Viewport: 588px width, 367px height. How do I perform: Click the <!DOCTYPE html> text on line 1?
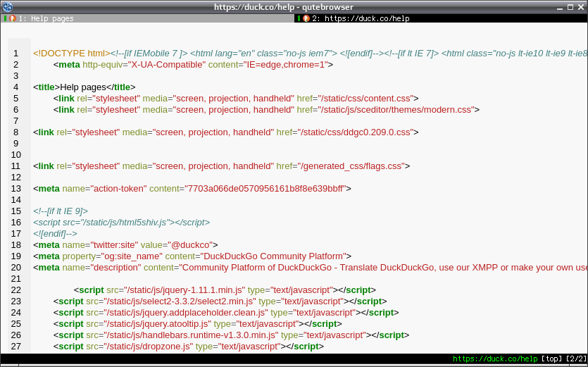(x=71, y=54)
